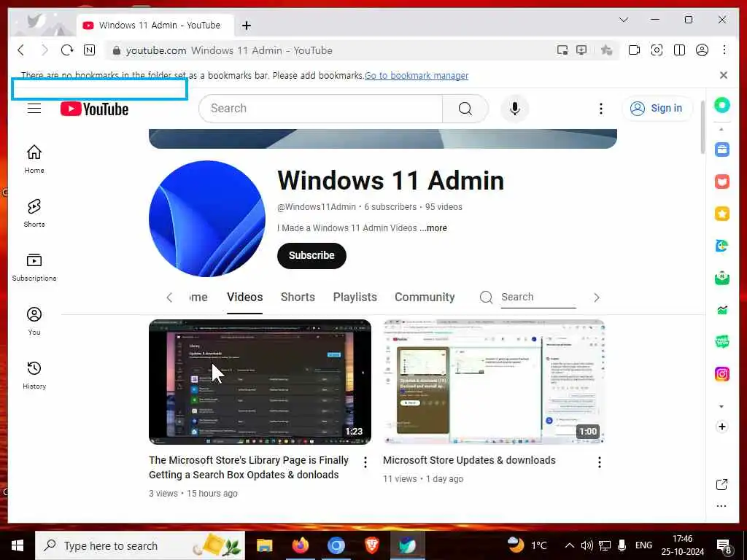Open options menu for Library Page video

click(x=365, y=462)
